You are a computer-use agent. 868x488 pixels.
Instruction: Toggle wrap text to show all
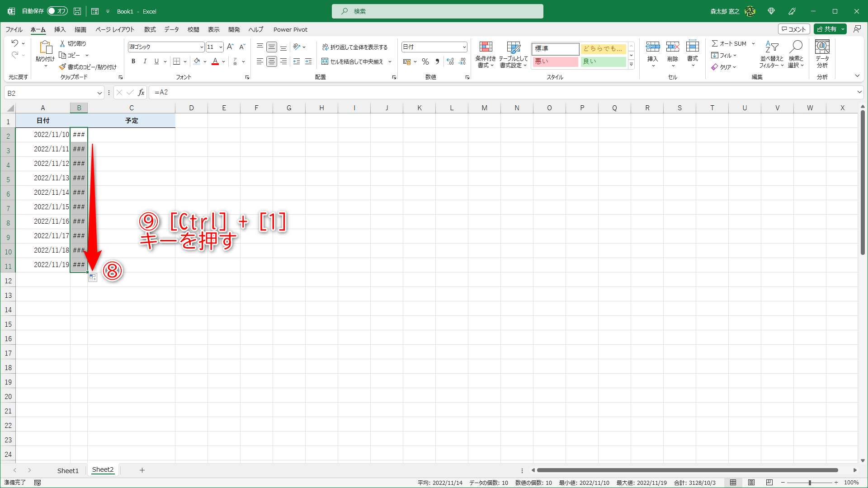click(x=355, y=47)
